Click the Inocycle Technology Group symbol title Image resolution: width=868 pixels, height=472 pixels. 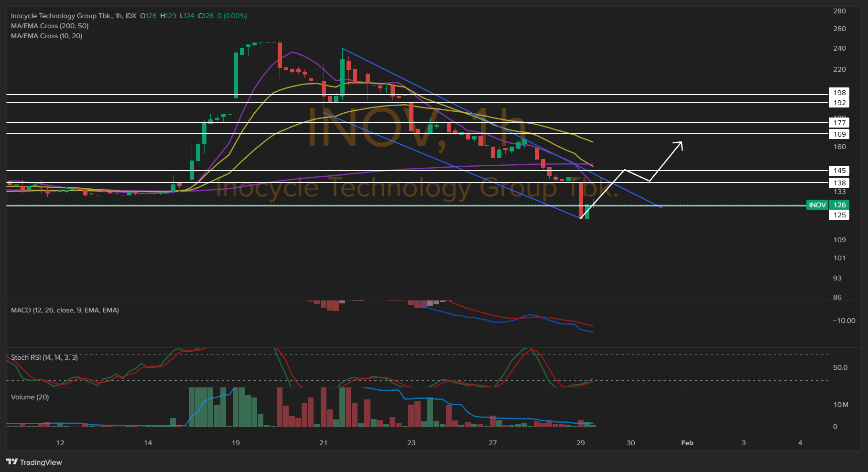coord(73,16)
